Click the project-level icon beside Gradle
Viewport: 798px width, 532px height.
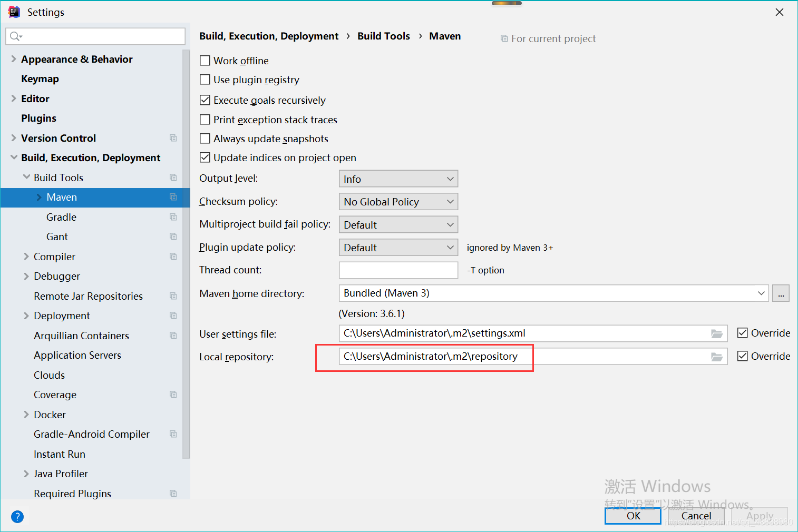[x=173, y=217]
